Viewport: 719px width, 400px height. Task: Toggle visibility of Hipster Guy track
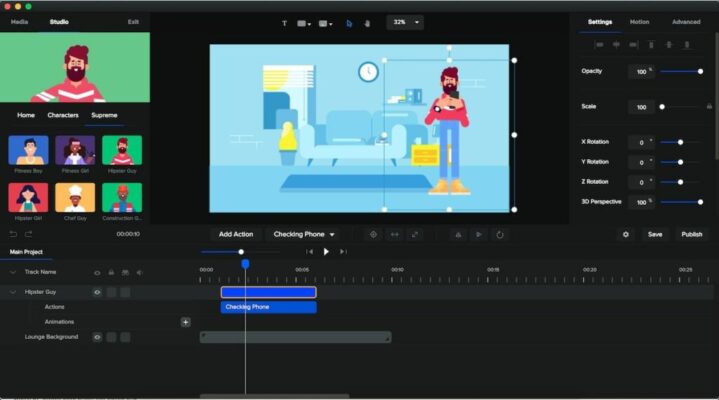click(x=97, y=292)
